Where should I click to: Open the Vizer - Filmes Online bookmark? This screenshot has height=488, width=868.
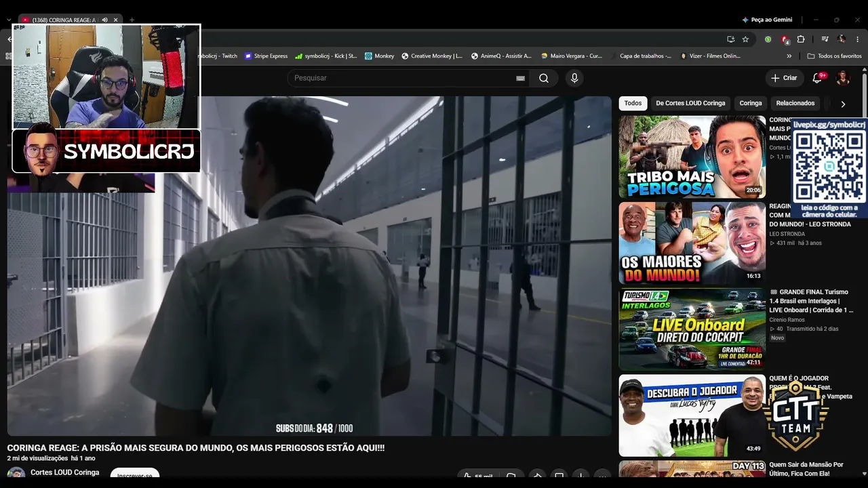pos(711,56)
